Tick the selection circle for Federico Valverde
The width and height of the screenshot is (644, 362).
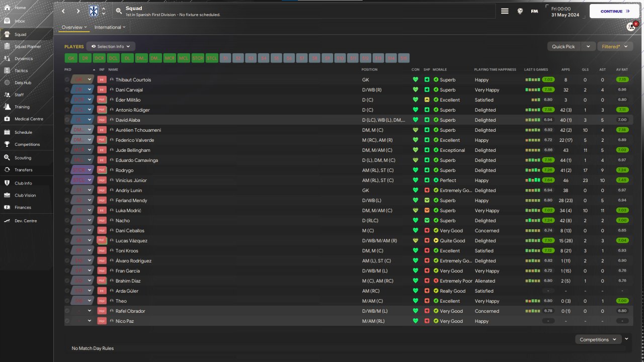tap(67, 140)
